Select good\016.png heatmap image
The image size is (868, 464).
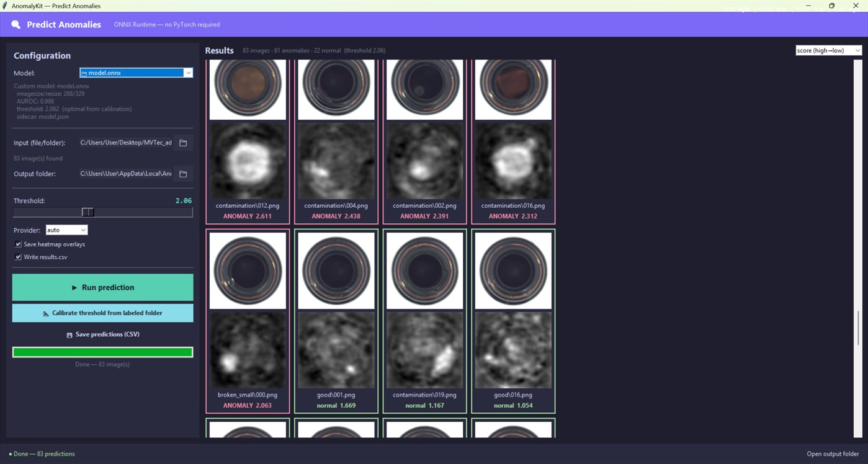(x=513, y=350)
